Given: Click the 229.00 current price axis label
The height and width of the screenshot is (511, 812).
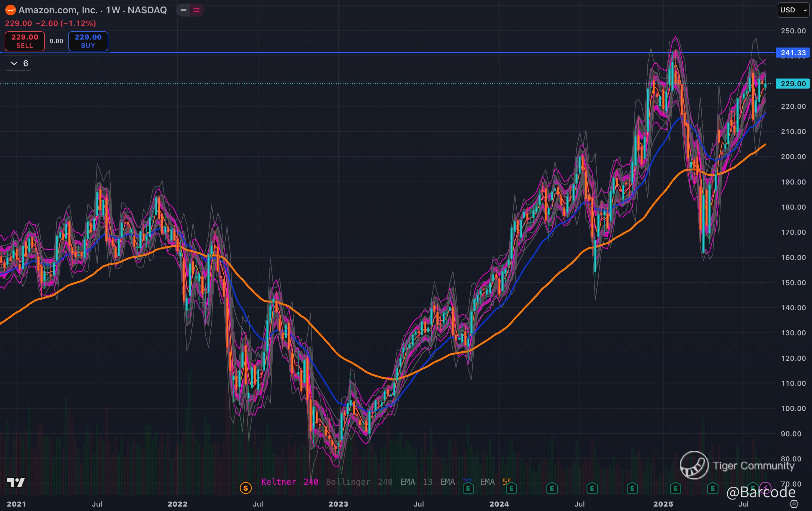Looking at the screenshot, I should (x=793, y=84).
